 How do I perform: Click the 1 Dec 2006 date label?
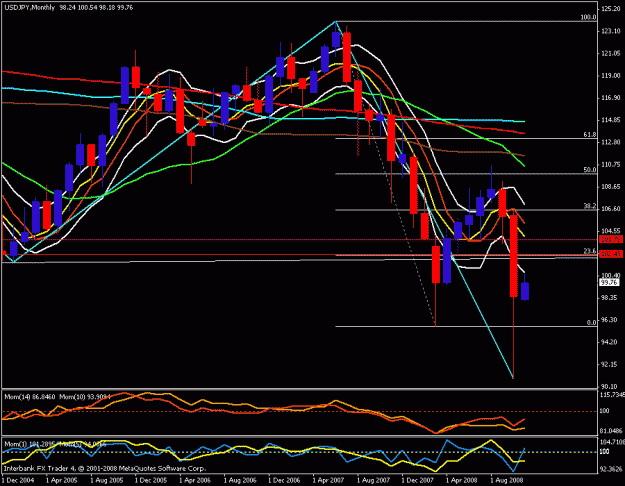pos(284,480)
